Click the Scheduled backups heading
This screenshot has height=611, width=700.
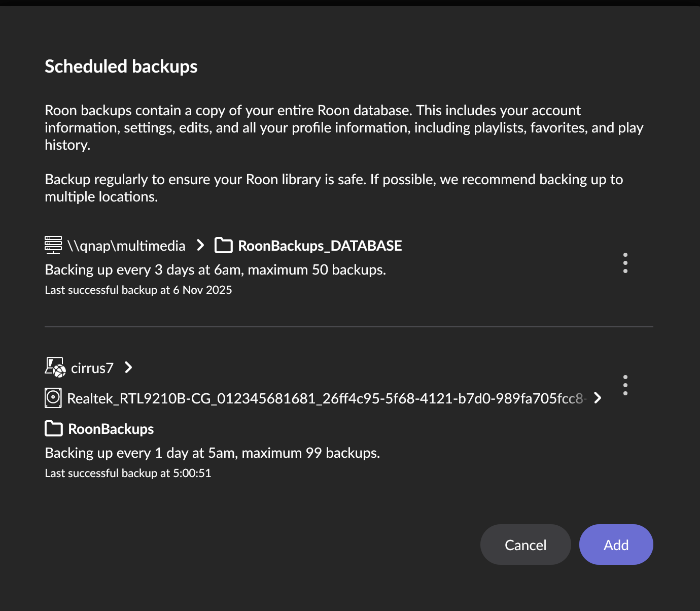(121, 66)
